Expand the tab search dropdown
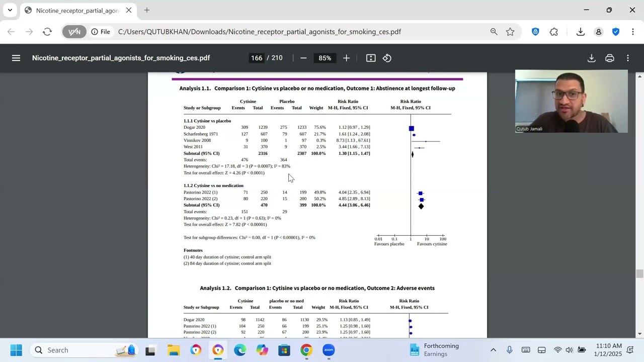644x362 pixels. pyautogui.click(x=10, y=10)
